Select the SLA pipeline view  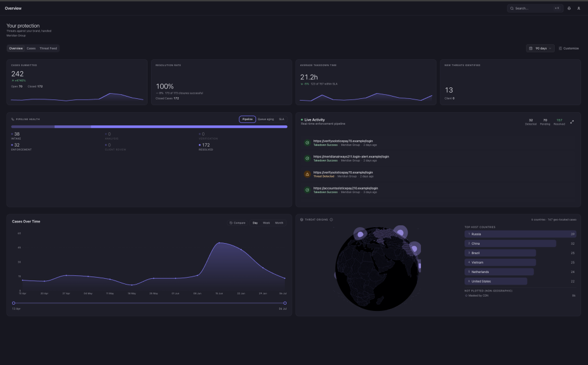(281, 120)
